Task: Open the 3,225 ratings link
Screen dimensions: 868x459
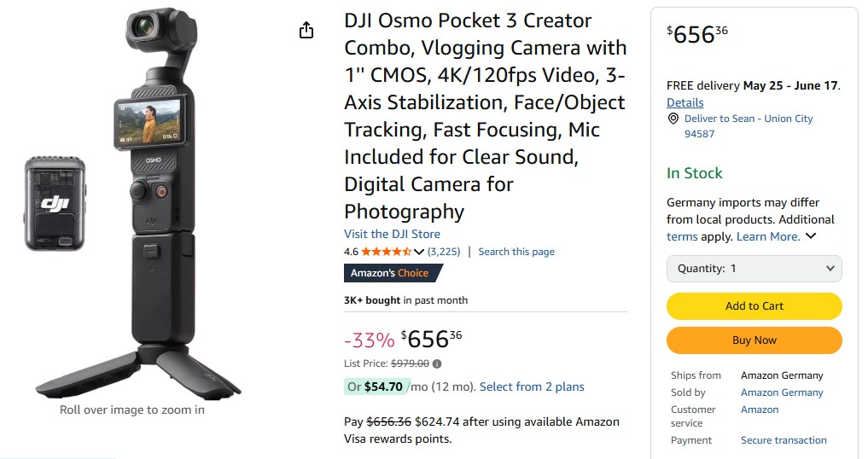Action: pos(444,252)
